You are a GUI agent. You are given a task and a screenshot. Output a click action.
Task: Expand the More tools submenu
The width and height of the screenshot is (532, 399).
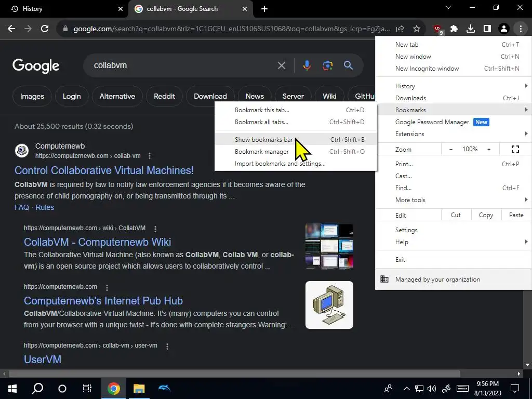point(453,200)
